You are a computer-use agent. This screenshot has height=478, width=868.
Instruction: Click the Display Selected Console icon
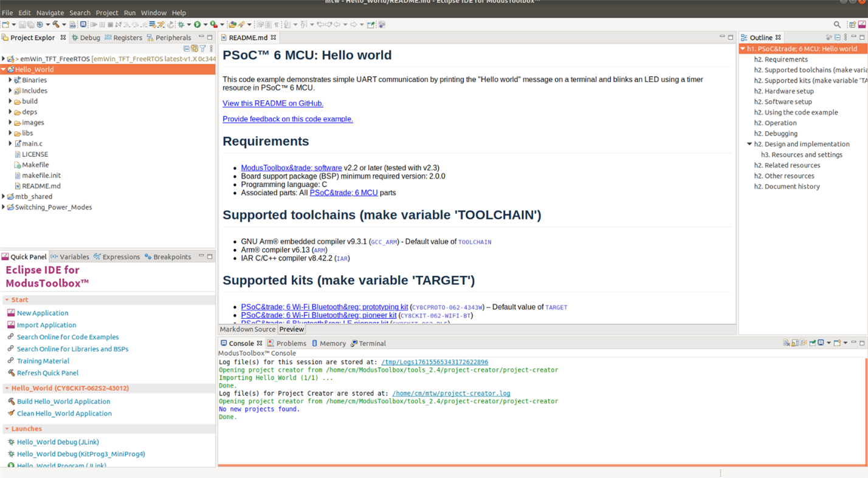click(x=821, y=343)
